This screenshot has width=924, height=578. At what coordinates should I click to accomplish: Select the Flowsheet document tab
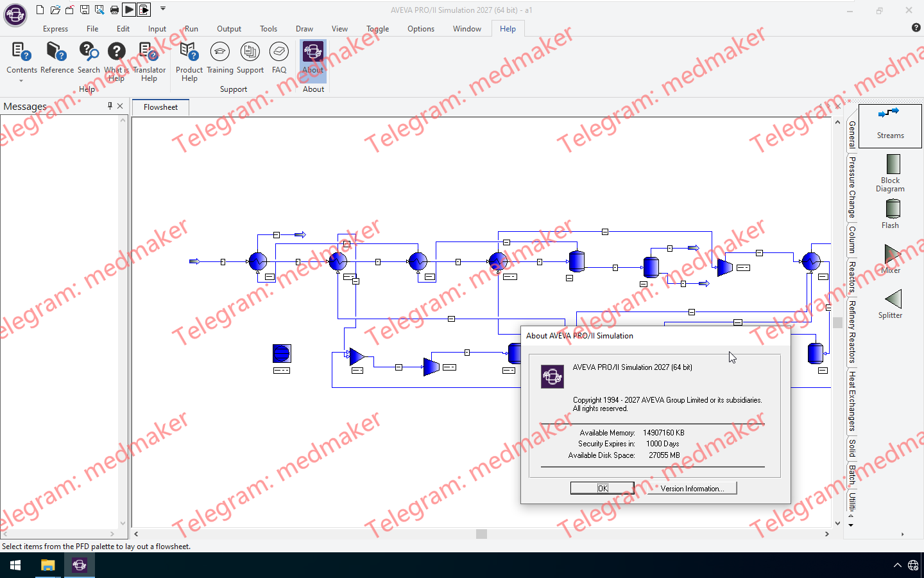[160, 107]
